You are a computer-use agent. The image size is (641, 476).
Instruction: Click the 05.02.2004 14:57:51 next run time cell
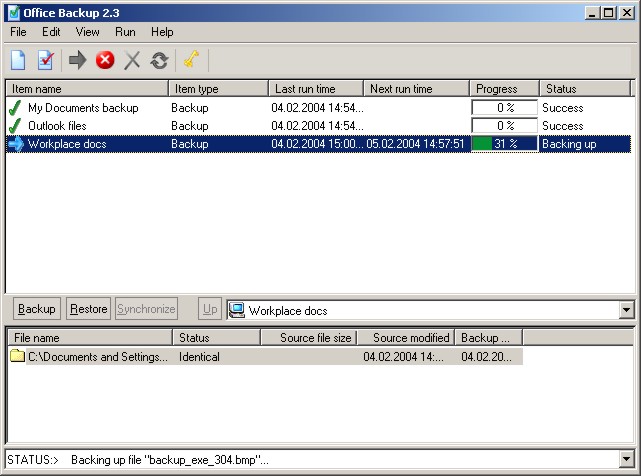coord(415,144)
